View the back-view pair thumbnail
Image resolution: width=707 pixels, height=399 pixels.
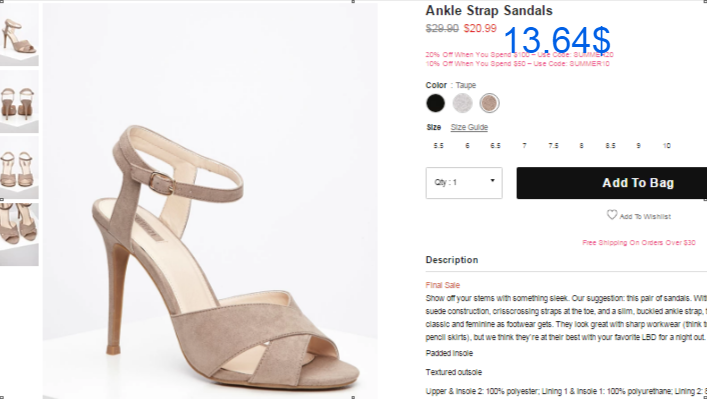pyautogui.click(x=19, y=101)
